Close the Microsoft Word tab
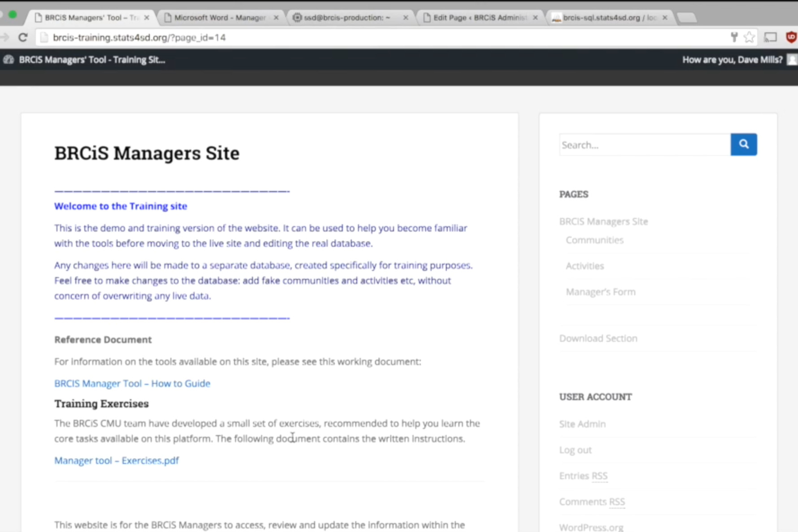Viewport: 798px width, 532px height. (276, 17)
